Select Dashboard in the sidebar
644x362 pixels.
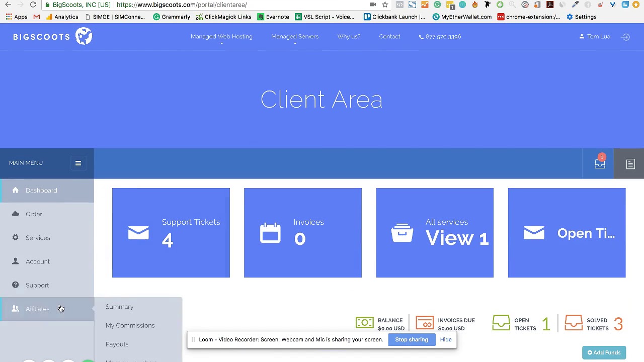[47, 191]
